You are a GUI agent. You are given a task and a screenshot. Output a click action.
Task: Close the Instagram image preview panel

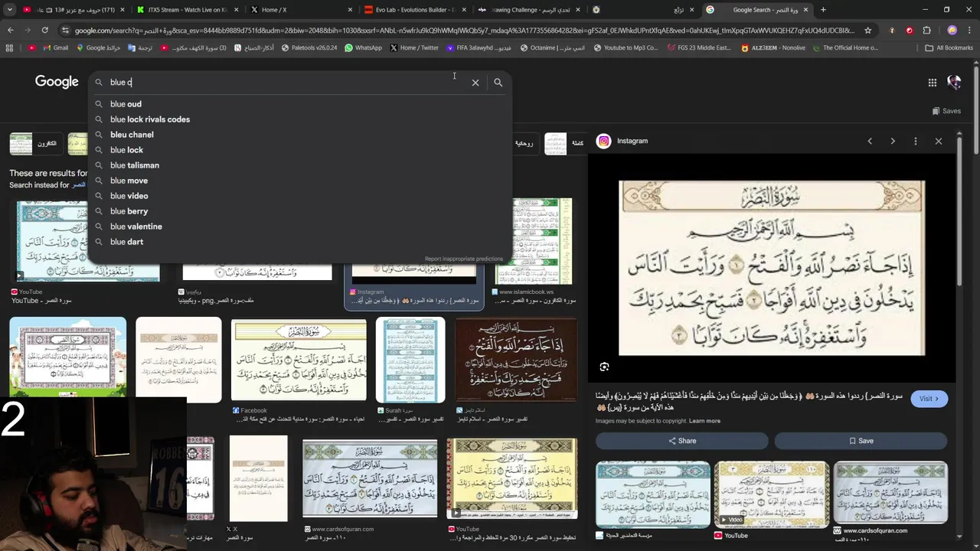tap(939, 141)
